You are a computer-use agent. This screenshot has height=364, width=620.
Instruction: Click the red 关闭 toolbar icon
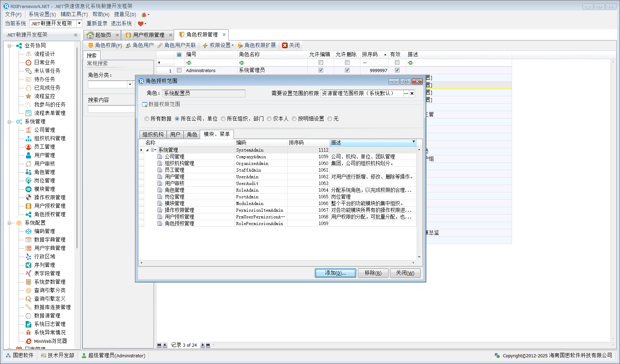point(285,45)
